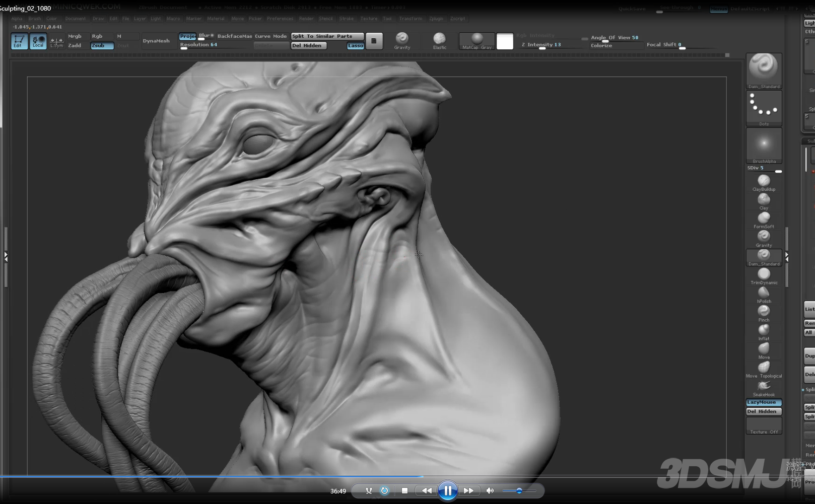Image resolution: width=815 pixels, height=504 pixels.
Task: Stop the video playback
Action: 404,490
